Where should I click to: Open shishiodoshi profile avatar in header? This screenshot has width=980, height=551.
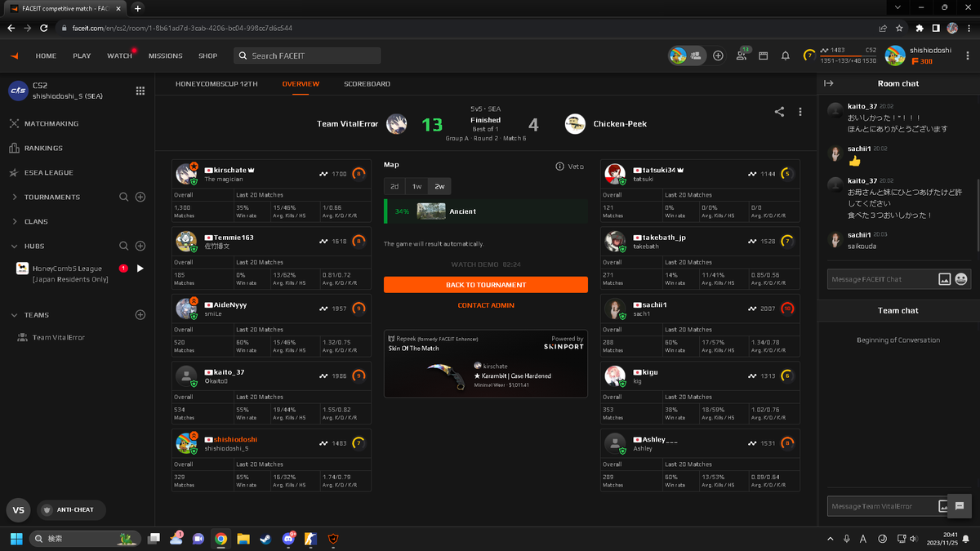[x=896, y=56]
